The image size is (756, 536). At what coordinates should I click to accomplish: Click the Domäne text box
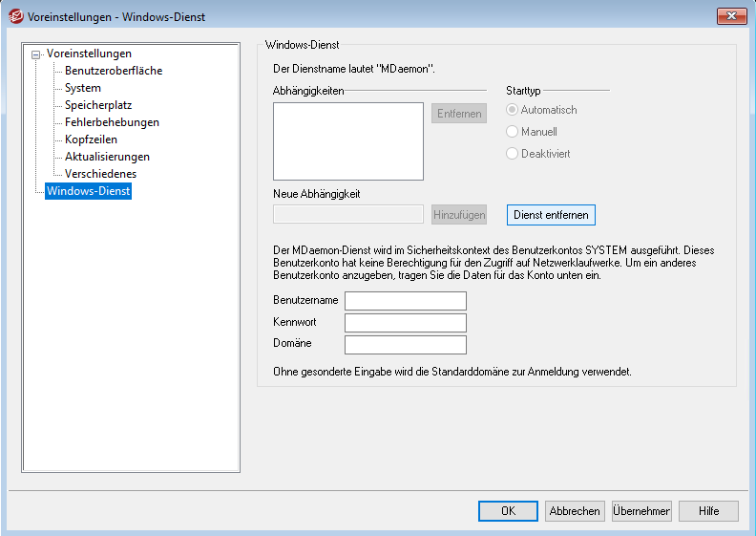coord(405,345)
